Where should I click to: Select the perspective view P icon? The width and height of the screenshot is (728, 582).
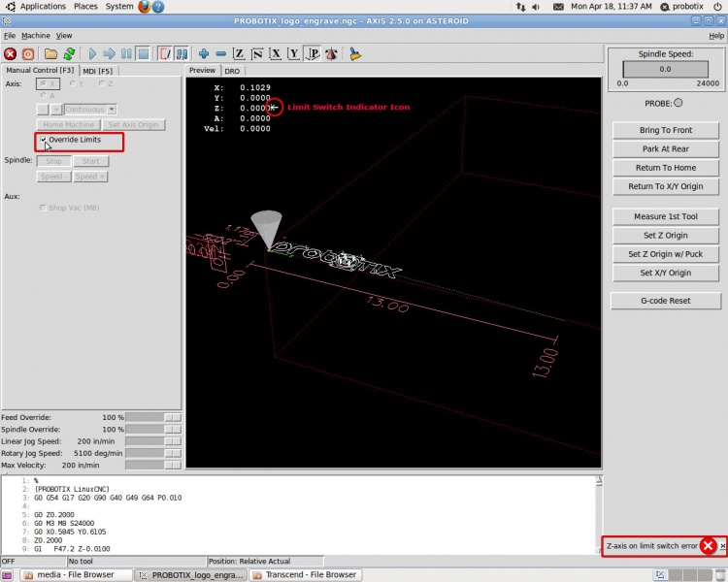314,54
